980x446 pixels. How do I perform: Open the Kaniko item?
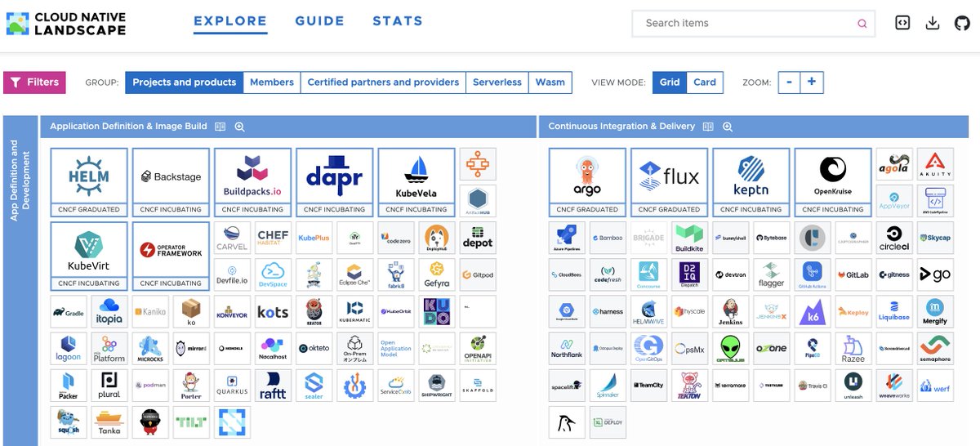coord(150,312)
